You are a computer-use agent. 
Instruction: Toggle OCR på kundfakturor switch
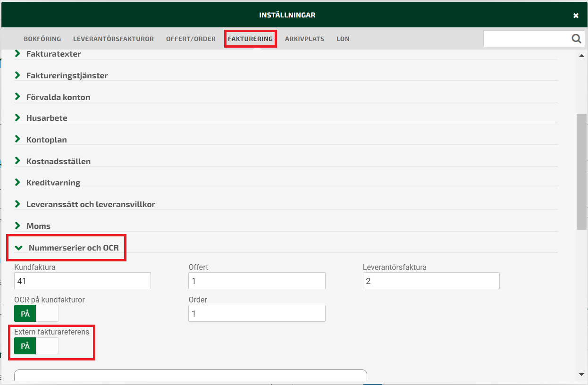pyautogui.click(x=36, y=313)
